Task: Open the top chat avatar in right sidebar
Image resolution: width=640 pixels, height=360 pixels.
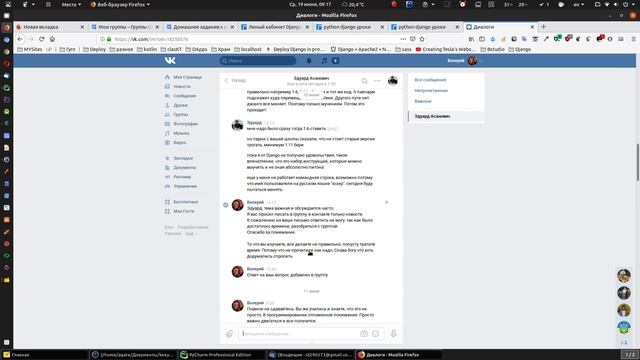Action: click(x=624, y=276)
